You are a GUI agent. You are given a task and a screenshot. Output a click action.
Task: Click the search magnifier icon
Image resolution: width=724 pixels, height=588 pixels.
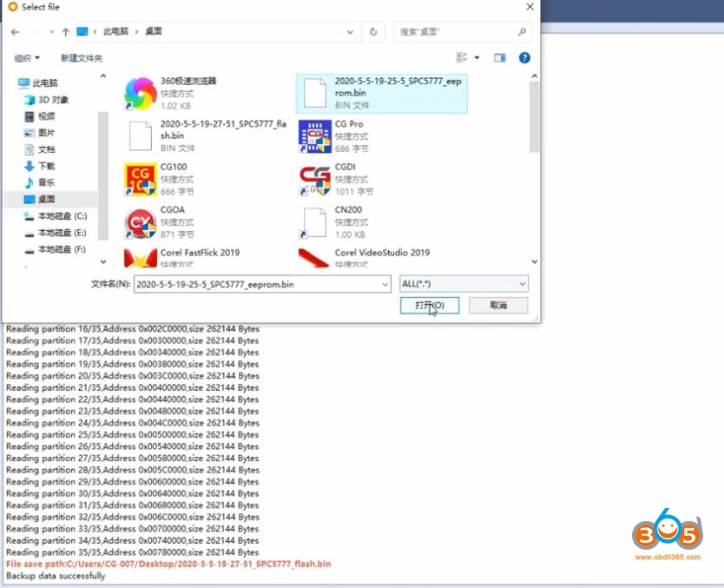click(522, 32)
